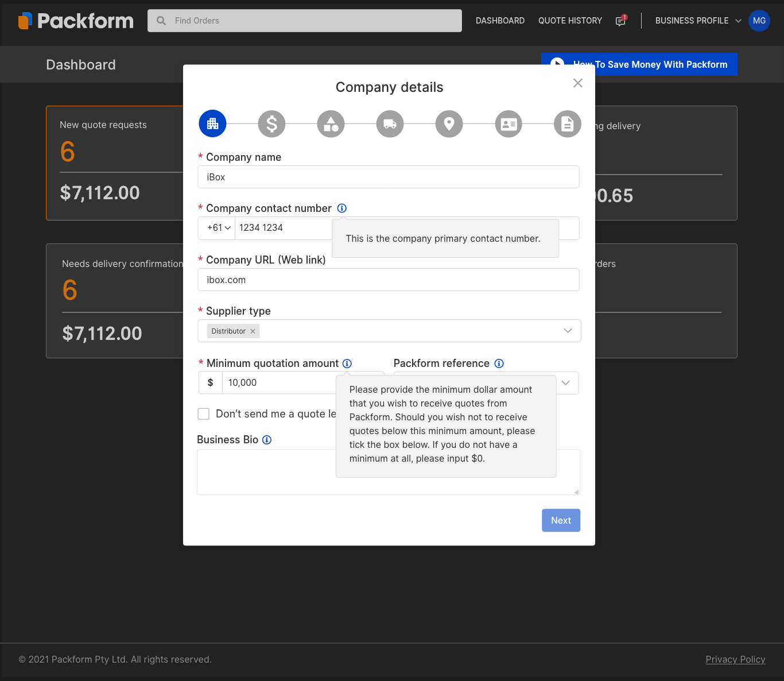Click the Company name input field
The width and height of the screenshot is (784, 681).
pos(389,177)
